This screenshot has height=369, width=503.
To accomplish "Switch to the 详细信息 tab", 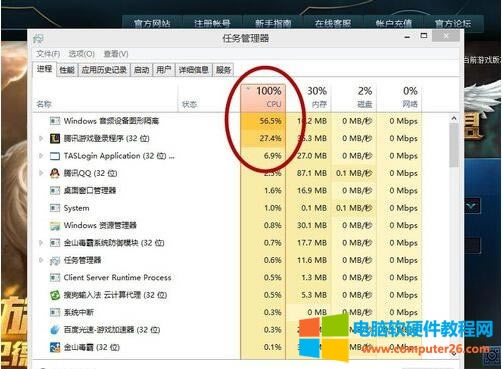I will [194, 70].
